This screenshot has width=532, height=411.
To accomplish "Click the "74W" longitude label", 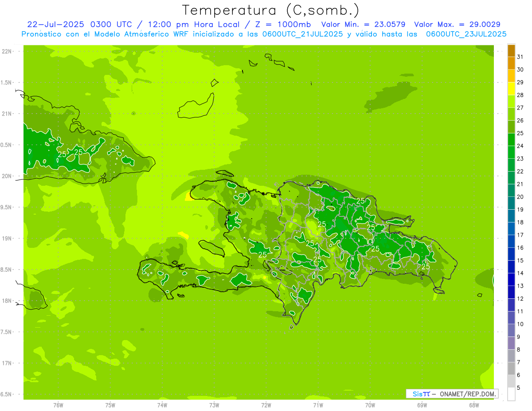I will click(162, 405).
